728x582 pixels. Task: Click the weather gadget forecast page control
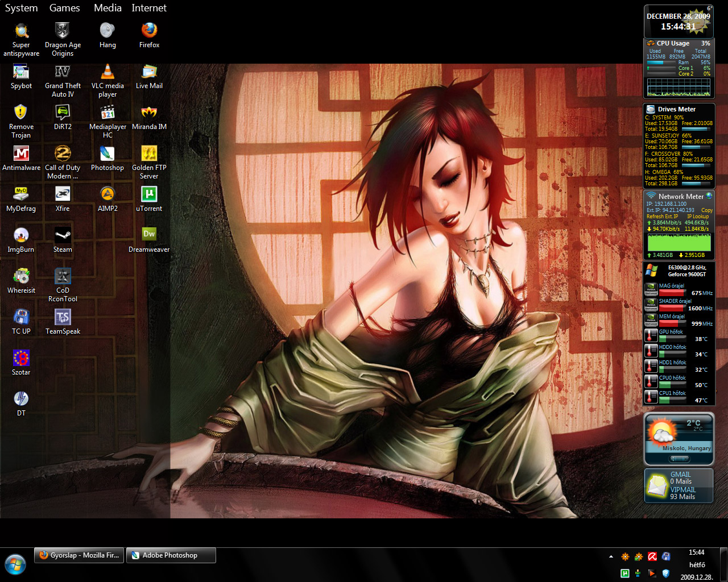coord(679,459)
